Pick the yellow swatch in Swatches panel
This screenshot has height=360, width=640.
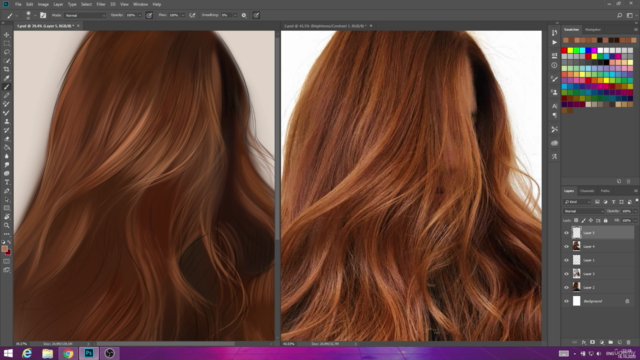click(x=570, y=50)
